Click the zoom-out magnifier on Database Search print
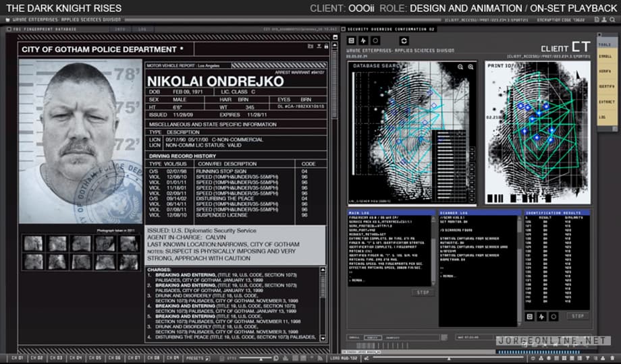621x364 pixels. [470, 67]
